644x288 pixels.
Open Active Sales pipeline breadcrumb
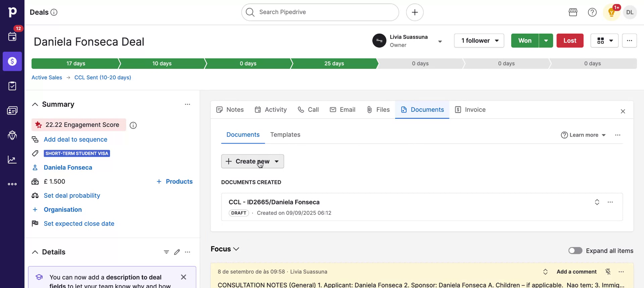47,78
